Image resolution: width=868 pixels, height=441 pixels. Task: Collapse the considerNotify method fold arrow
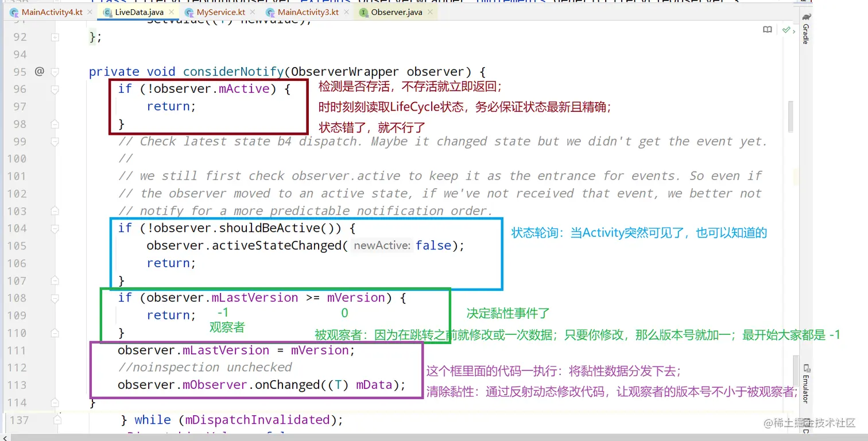55,72
